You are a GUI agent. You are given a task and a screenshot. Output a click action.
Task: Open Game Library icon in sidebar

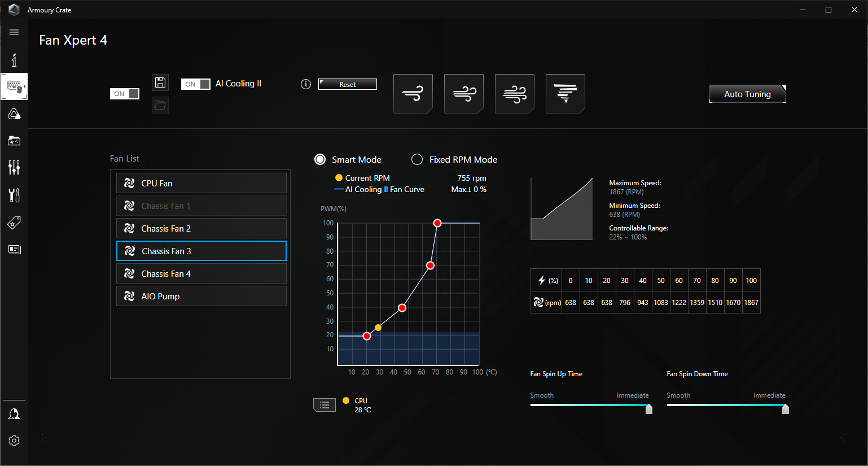pyautogui.click(x=14, y=141)
